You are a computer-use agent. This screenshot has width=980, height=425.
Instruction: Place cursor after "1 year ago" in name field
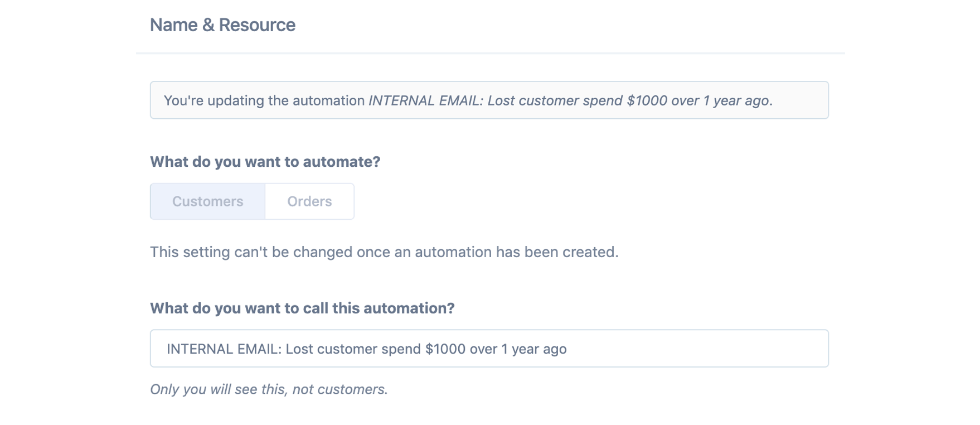(567, 349)
